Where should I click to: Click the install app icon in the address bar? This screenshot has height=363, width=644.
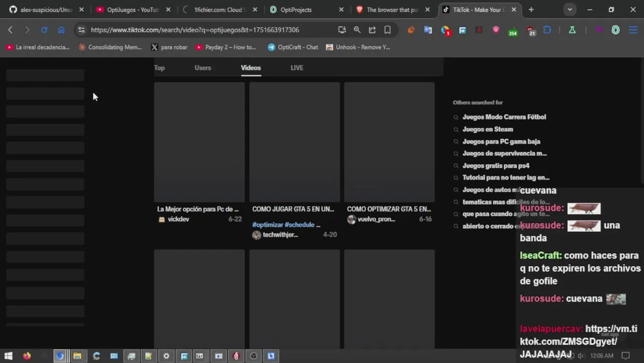pos(342,30)
